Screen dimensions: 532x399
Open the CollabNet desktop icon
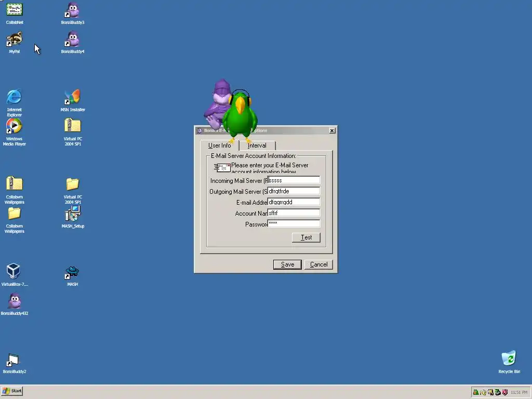click(14, 14)
